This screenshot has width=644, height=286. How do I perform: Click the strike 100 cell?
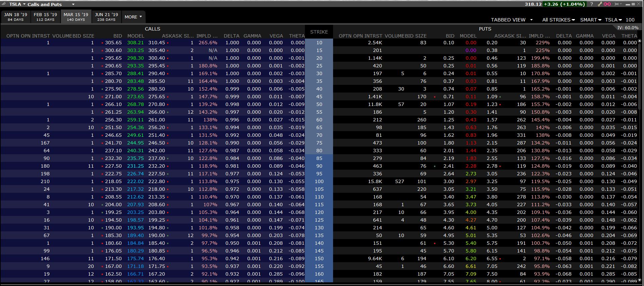(319, 181)
